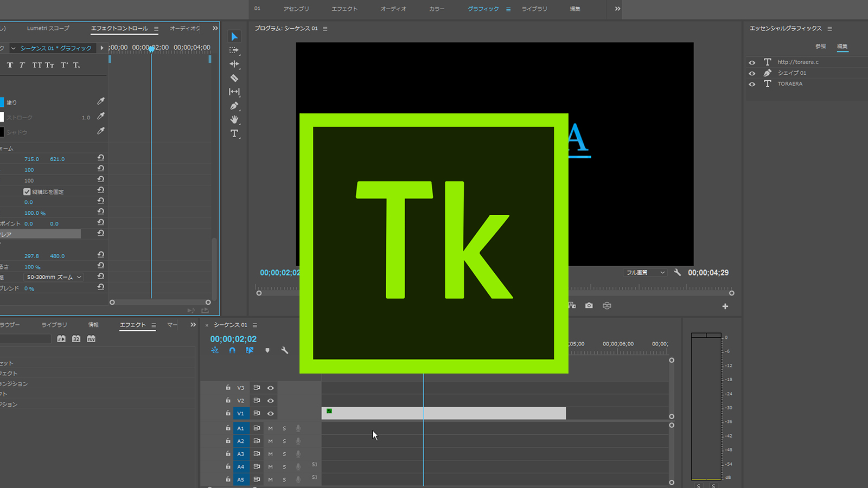Viewport: 868px width, 488px height.
Task: Click the subscript text icon
Action: 76,65
